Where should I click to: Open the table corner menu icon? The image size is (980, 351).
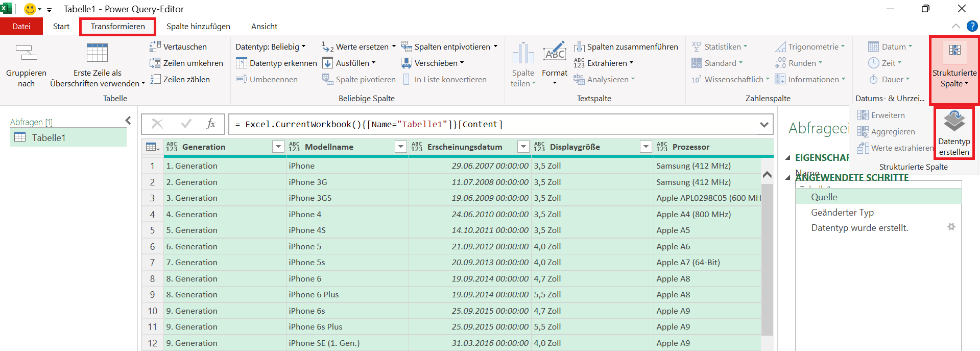tap(152, 147)
